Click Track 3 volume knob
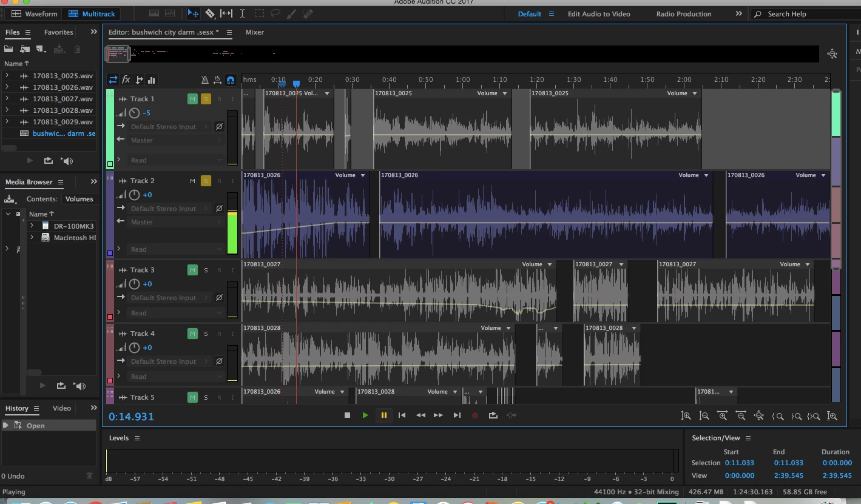861x504 pixels. tap(135, 284)
